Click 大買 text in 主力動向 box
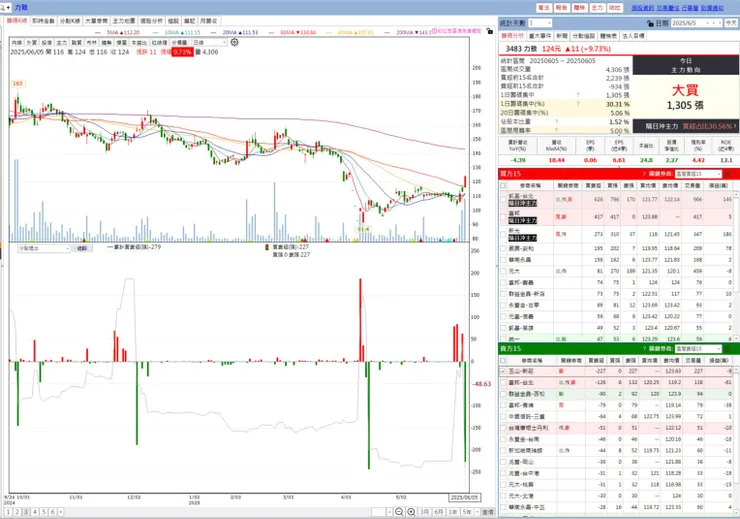The width and height of the screenshot is (740, 519). point(685,90)
